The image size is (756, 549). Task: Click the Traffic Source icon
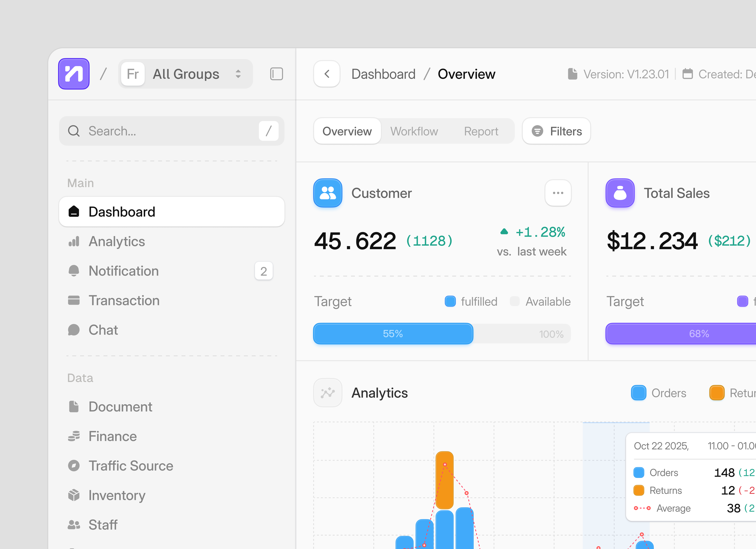pos(74,466)
